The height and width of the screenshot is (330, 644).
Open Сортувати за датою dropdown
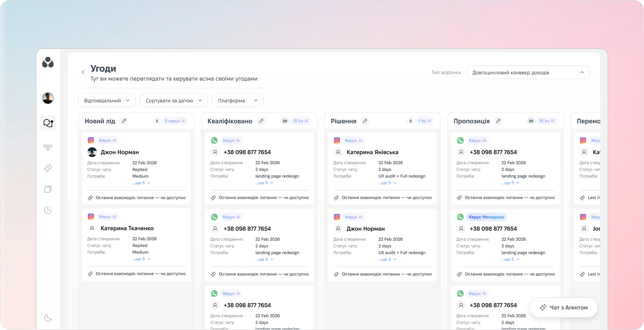coord(173,101)
